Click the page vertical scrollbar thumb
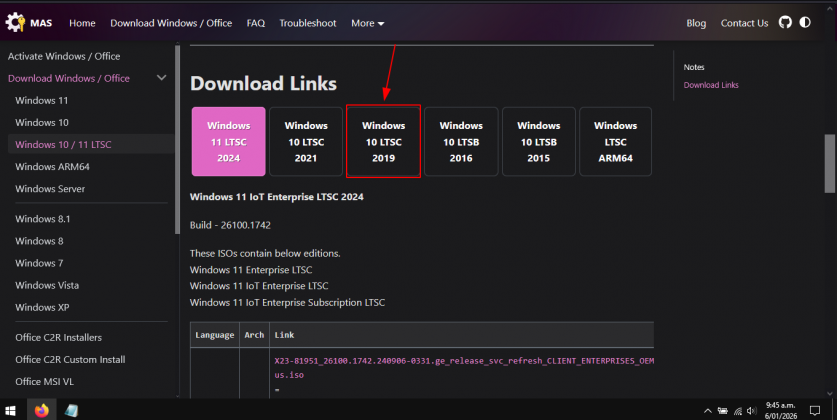Image resolution: width=837 pixels, height=420 pixels. (829, 163)
